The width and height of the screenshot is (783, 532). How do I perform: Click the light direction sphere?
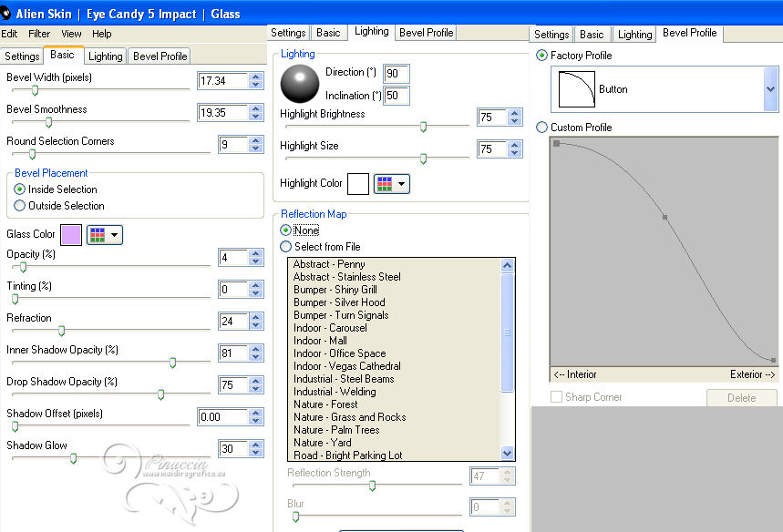[x=300, y=83]
